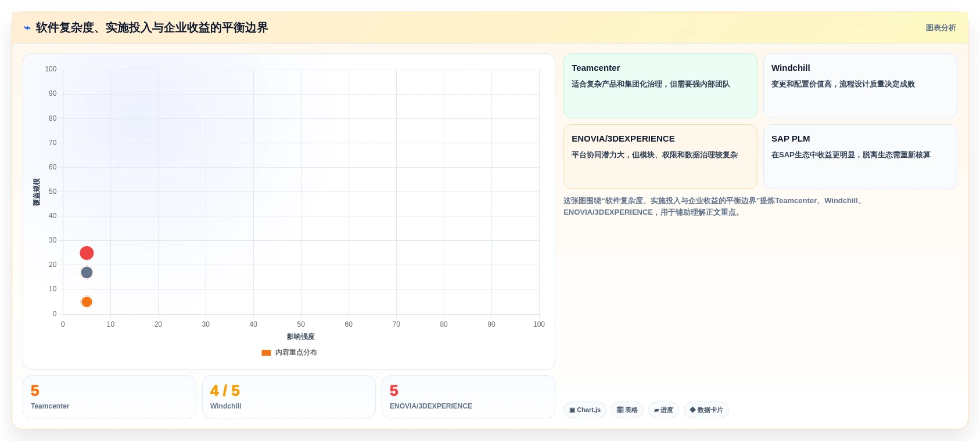Click text 变更和配置价值高，流程设计质量决定成败

(843, 84)
